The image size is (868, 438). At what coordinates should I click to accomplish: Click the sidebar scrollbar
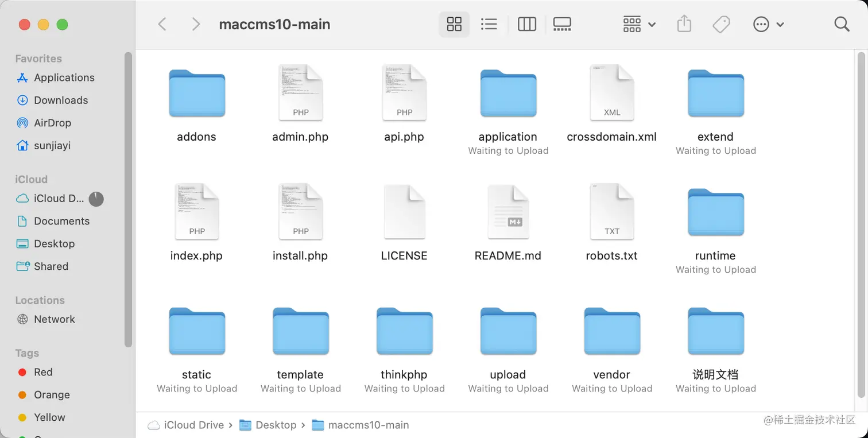(128, 199)
